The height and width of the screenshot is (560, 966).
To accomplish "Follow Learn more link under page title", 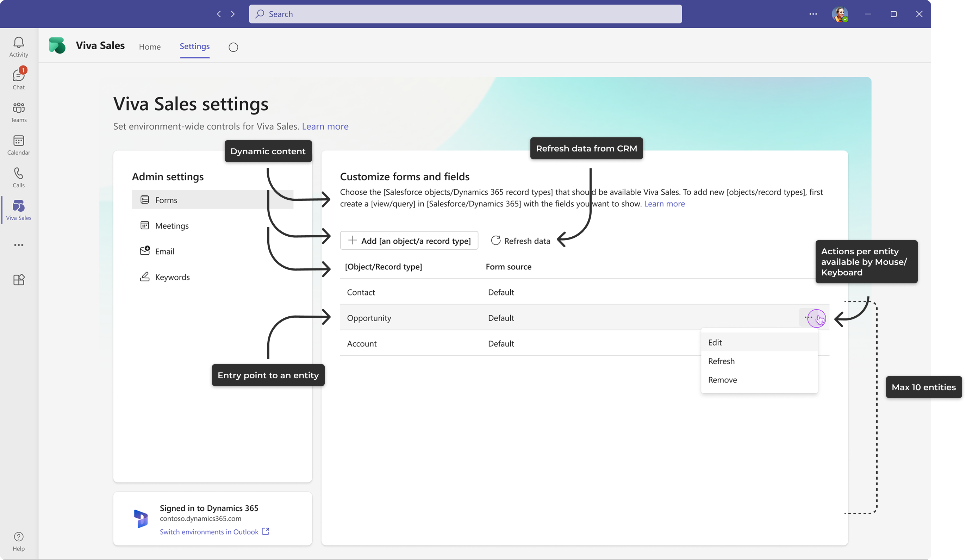I will pos(325,126).
